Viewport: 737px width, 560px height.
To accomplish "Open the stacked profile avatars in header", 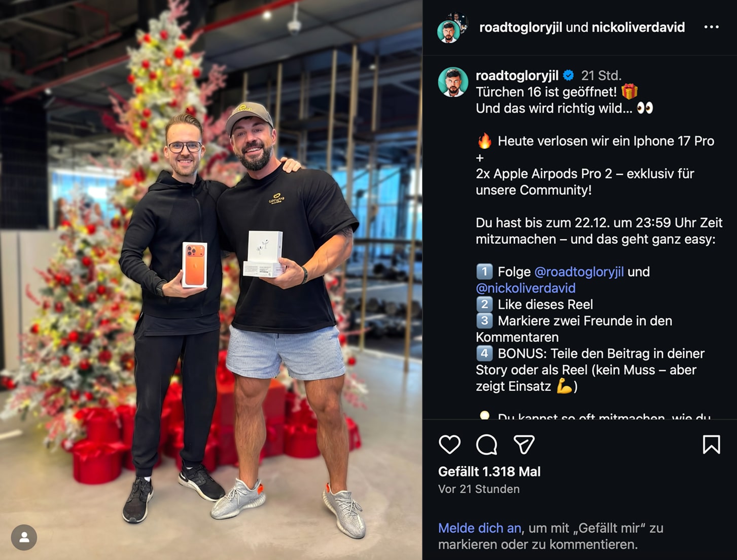I will 452,28.
